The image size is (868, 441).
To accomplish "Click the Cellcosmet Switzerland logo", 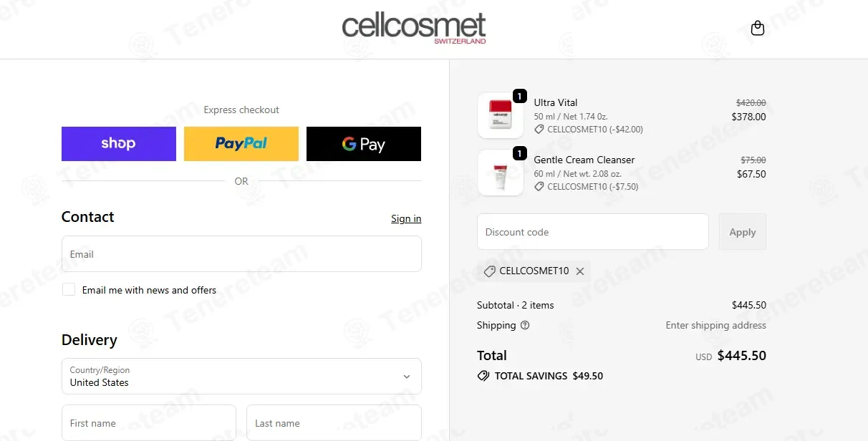I will [414, 28].
